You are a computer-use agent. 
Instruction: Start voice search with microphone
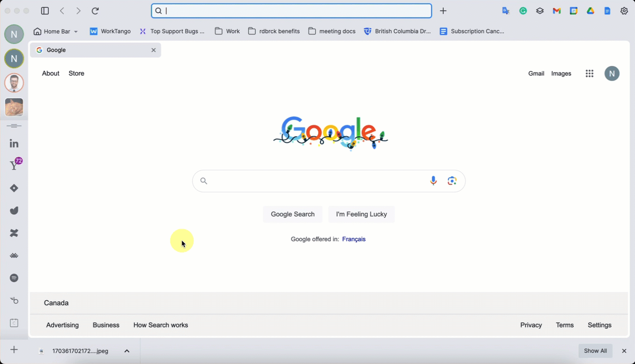(434, 181)
